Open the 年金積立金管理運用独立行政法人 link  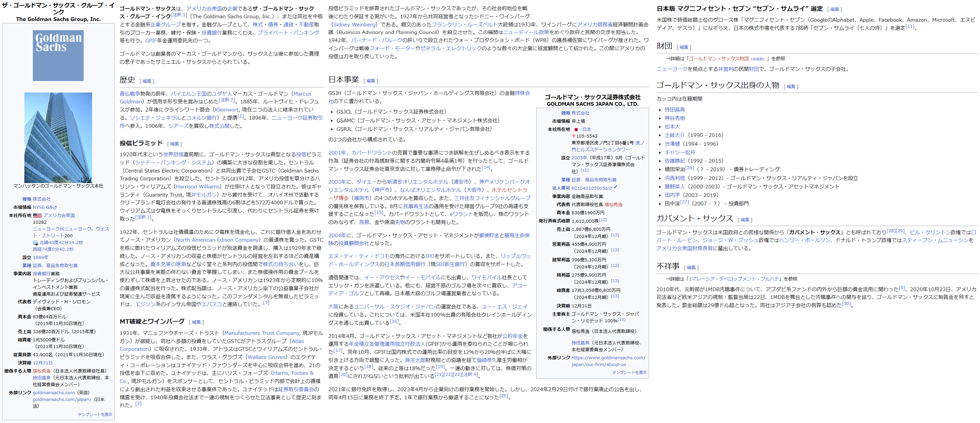(387, 344)
